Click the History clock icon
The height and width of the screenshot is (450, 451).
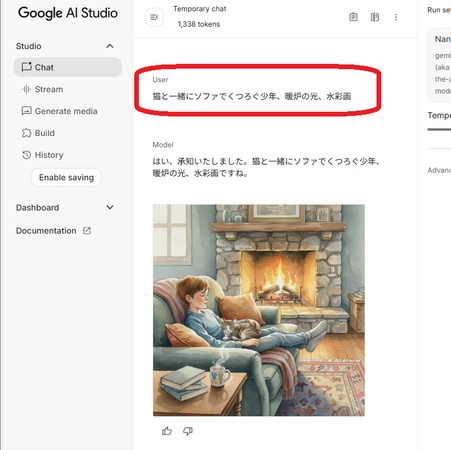point(26,155)
